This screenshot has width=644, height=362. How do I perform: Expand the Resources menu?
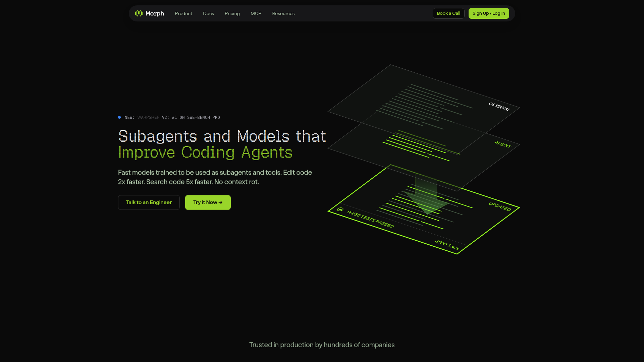[x=283, y=13]
